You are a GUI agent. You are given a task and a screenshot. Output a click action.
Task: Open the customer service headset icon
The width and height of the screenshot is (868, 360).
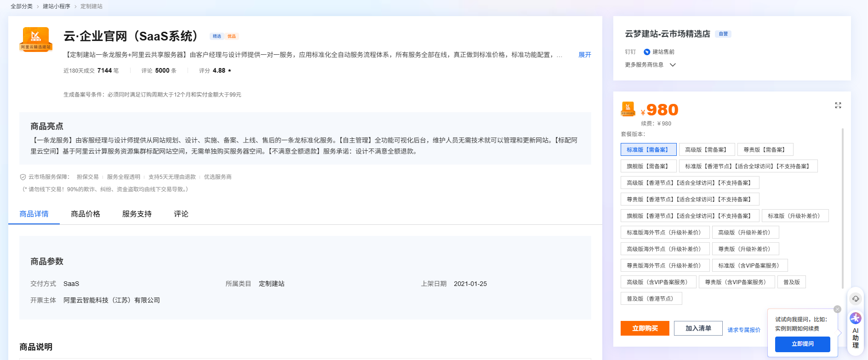coord(855,299)
